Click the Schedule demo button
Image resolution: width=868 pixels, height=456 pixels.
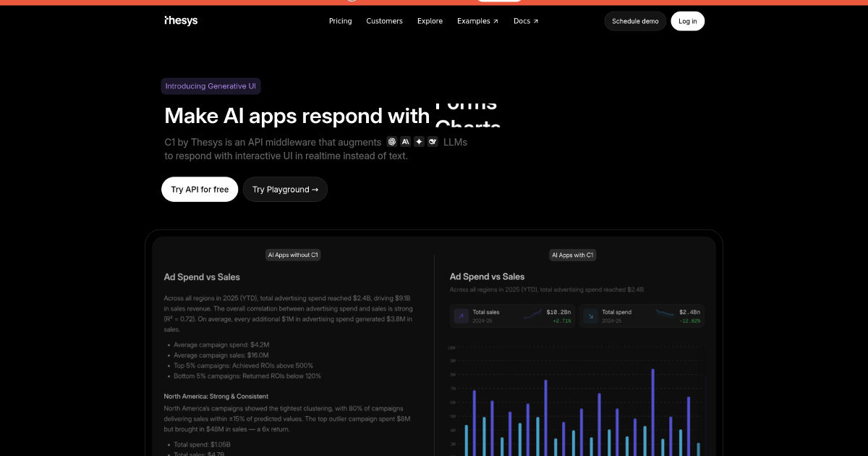(634, 21)
